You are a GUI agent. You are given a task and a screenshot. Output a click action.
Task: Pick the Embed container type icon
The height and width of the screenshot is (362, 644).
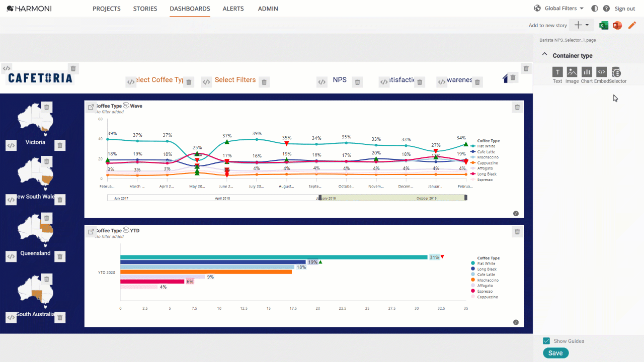click(x=601, y=72)
